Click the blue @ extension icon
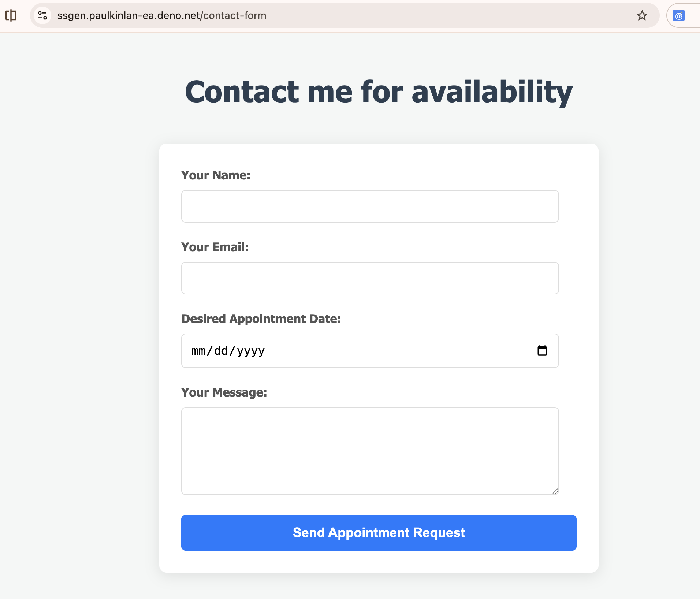This screenshot has height=599, width=700. coord(678,16)
